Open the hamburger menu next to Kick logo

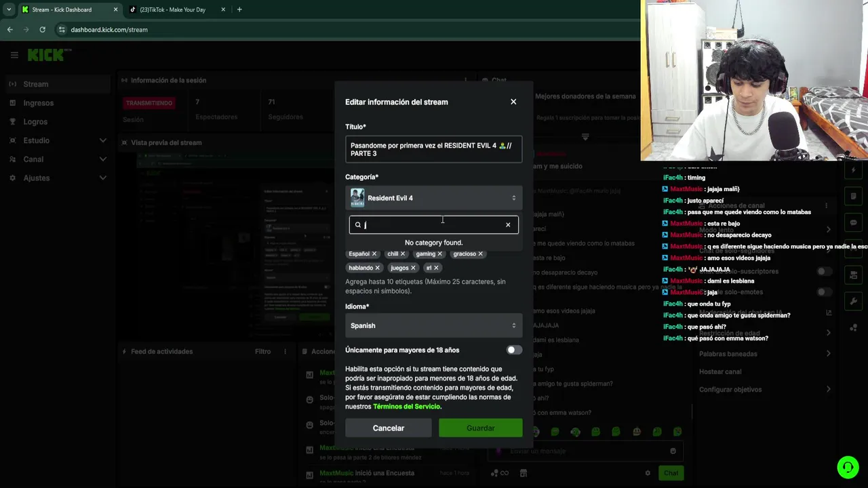click(14, 55)
